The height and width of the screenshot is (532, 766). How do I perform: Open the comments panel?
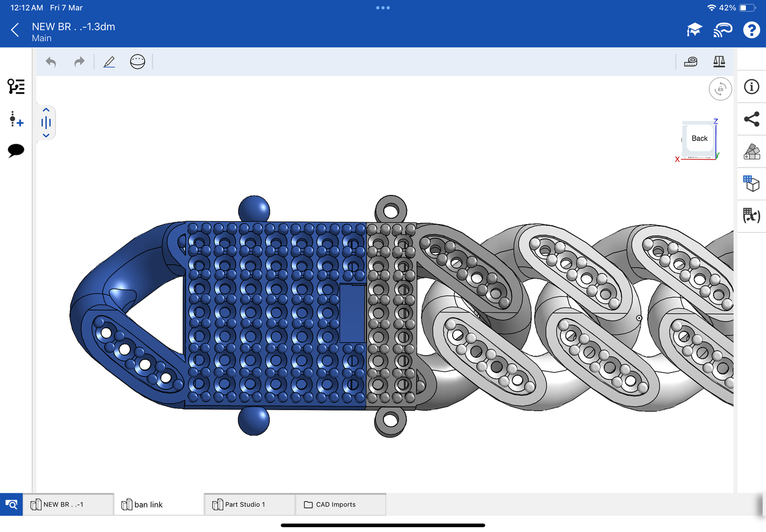pos(16,150)
